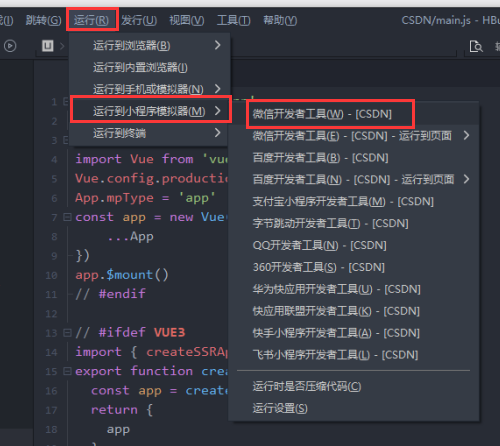Choose 快手小程序开发者工具(A) - [CSDN]
The width and height of the screenshot is (500, 446).
[355, 333]
